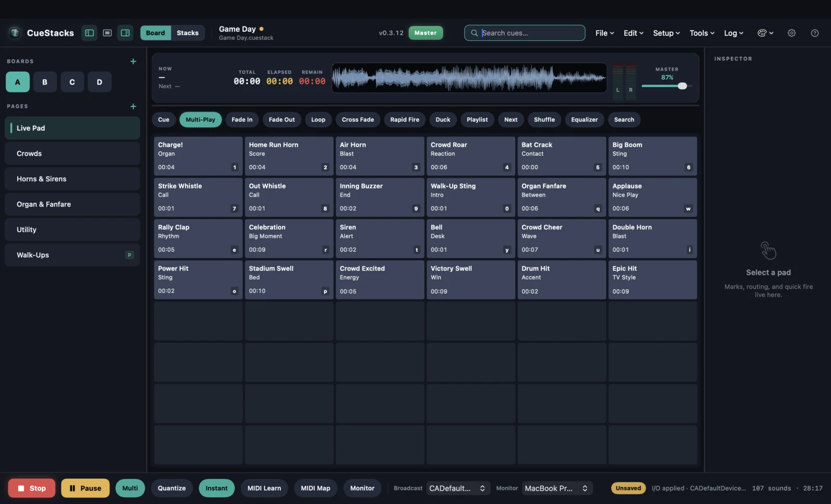Focus the Search cues field
The image size is (831, 504).
tap(525, 33)
